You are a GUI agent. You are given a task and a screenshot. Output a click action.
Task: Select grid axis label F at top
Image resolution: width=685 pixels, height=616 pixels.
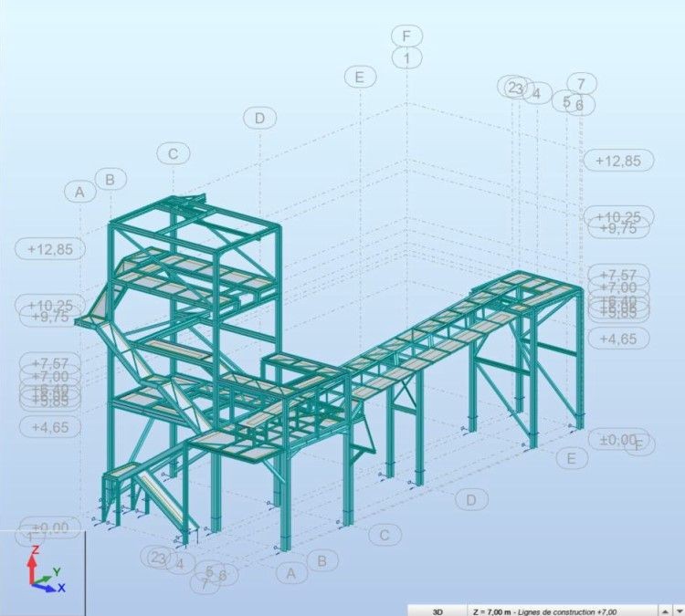click(406, 37)
